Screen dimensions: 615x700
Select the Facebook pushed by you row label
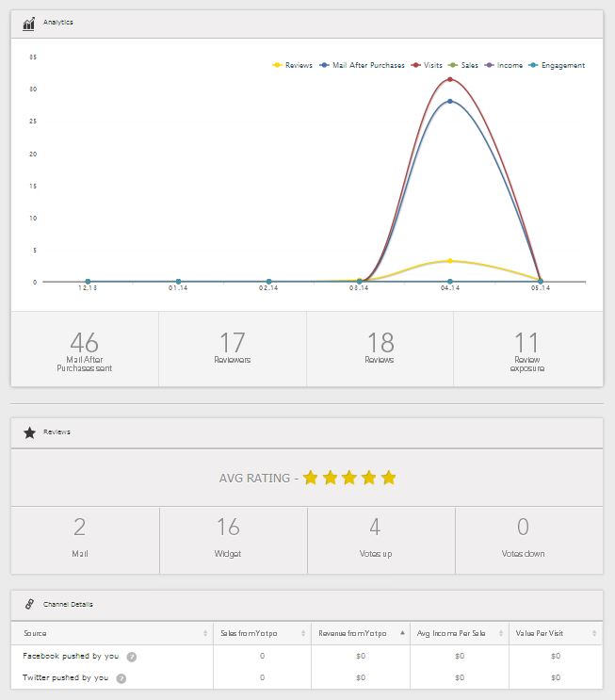[x=71, y=656]
